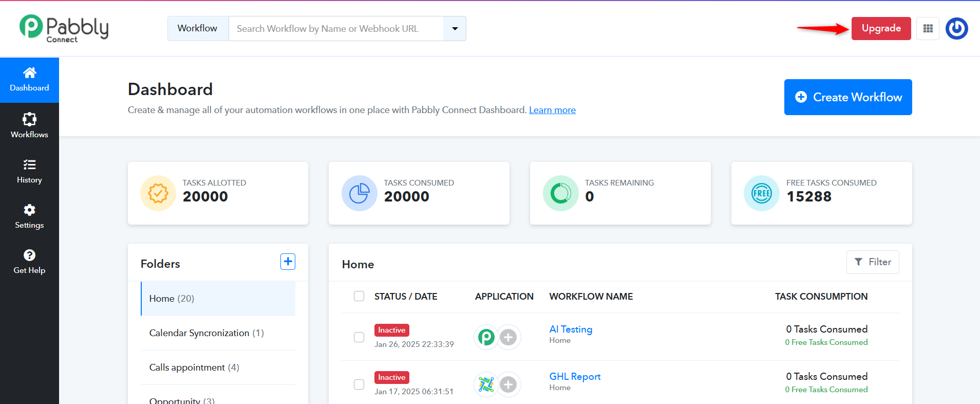Open the Filter button

[x=873, y=262]
